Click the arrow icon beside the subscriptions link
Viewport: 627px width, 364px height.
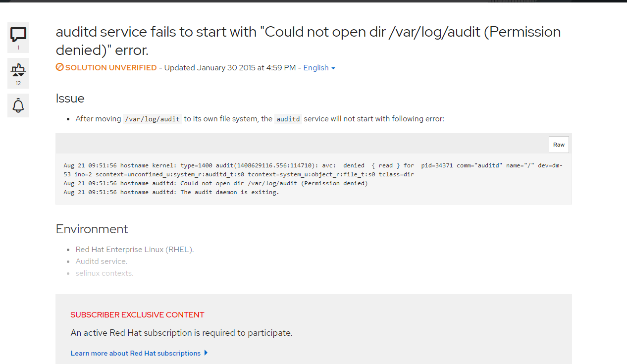click(x=206, y=353)
